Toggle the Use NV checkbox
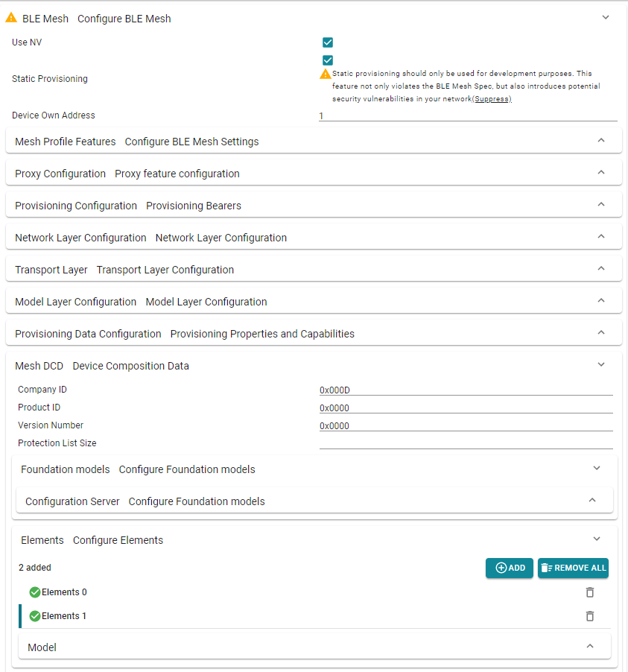Viewport: 628px width, 672px height. [328, 42]
